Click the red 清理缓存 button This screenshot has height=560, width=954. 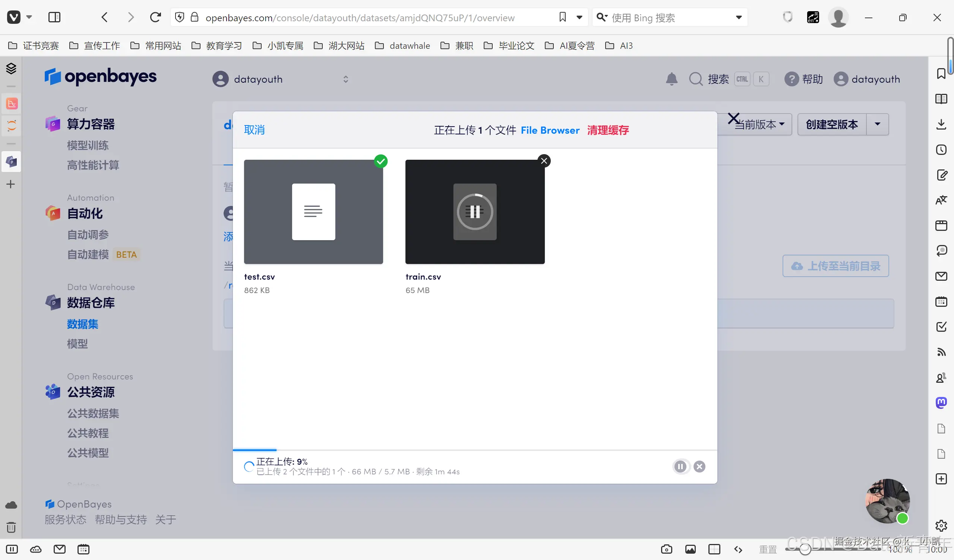[x=607, y=130]
